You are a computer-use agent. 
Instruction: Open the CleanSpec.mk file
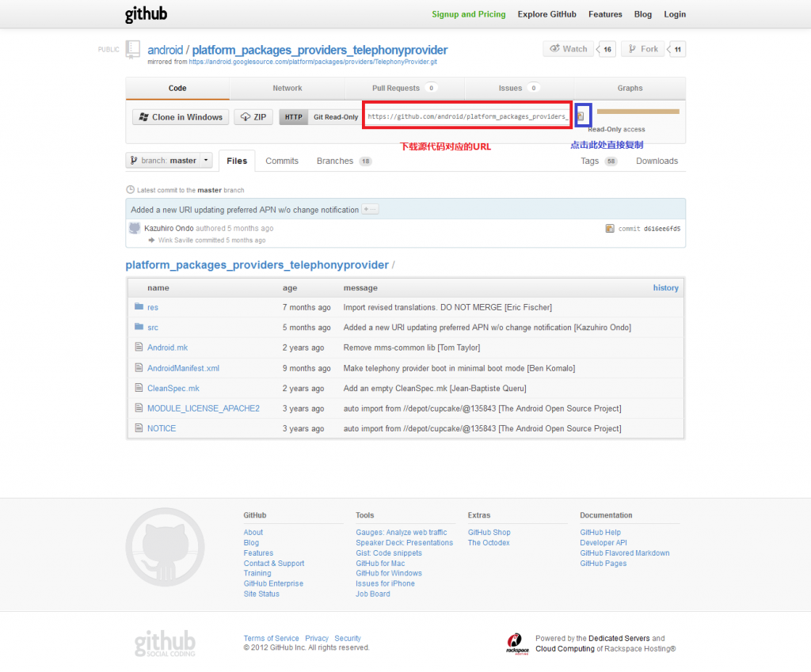(173, 389)
